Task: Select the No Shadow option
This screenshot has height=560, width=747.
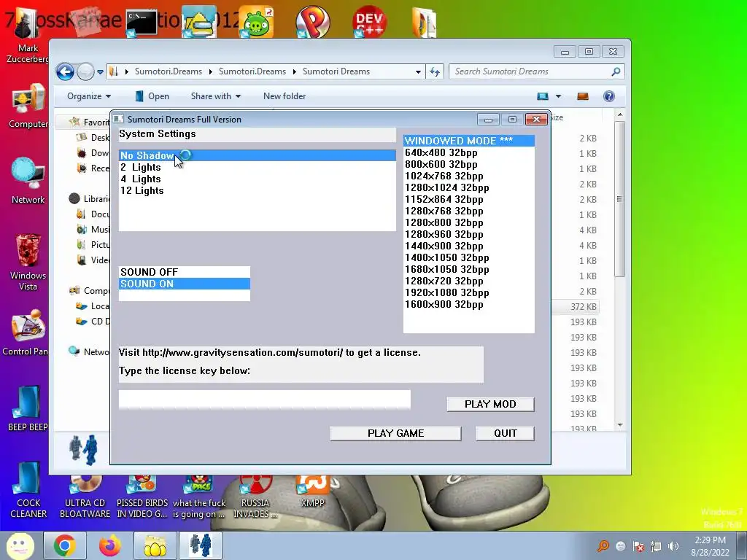Action: click(x=258, y=155)
